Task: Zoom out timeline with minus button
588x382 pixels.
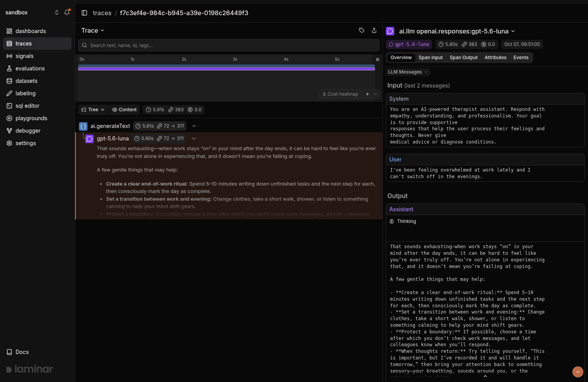Action: click(x=375, y=94)
